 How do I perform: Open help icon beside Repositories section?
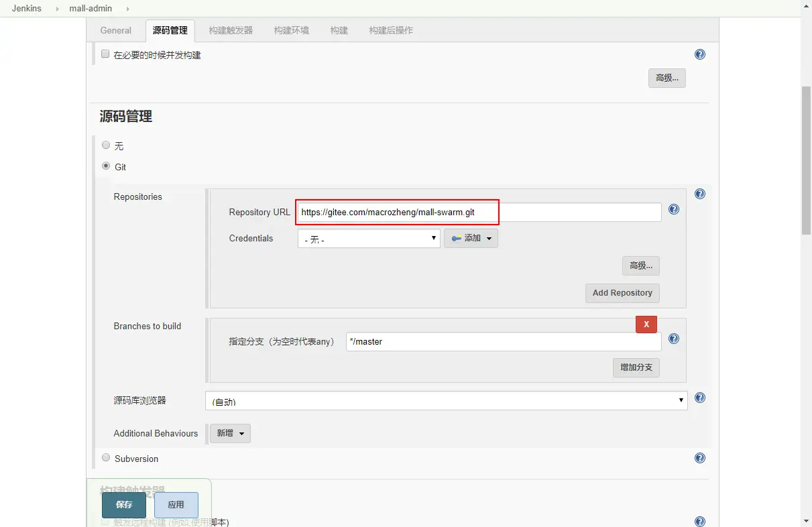click(x=700, y=194)
